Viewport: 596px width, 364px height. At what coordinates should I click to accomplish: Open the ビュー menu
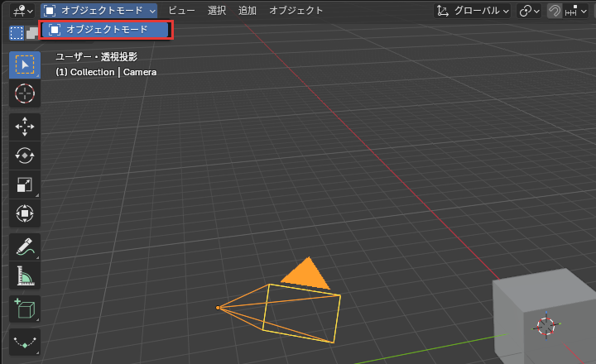click(181, 11)
